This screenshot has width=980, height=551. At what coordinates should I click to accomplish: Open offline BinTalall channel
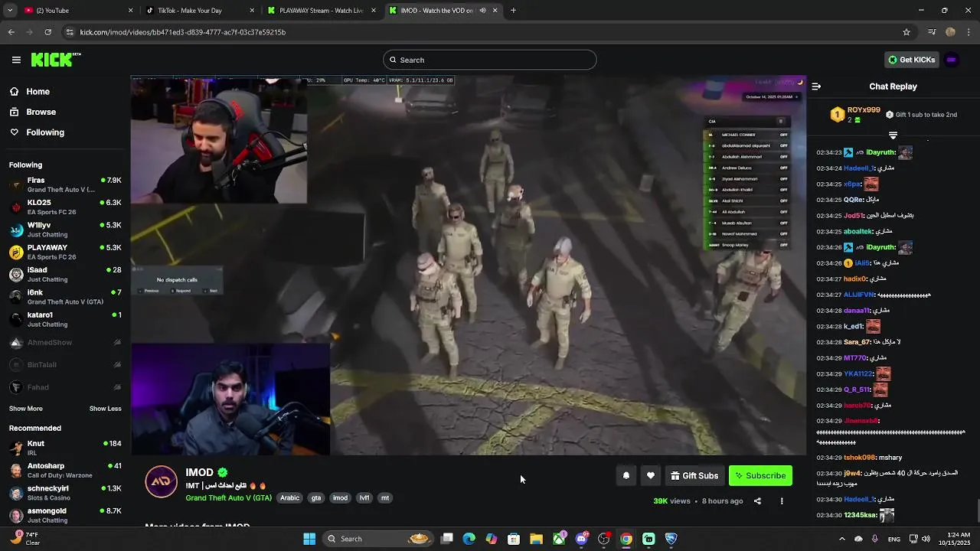point(65,365)
